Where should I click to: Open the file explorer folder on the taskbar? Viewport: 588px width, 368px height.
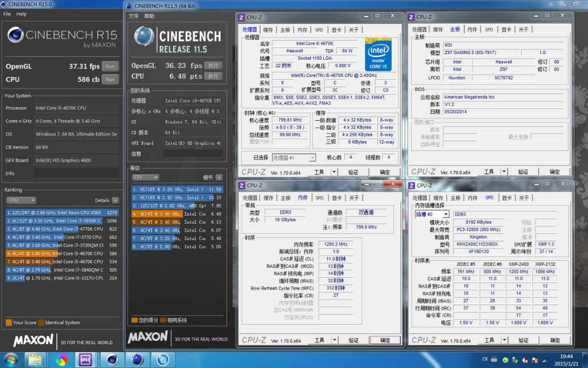click(x=35, y=360)
